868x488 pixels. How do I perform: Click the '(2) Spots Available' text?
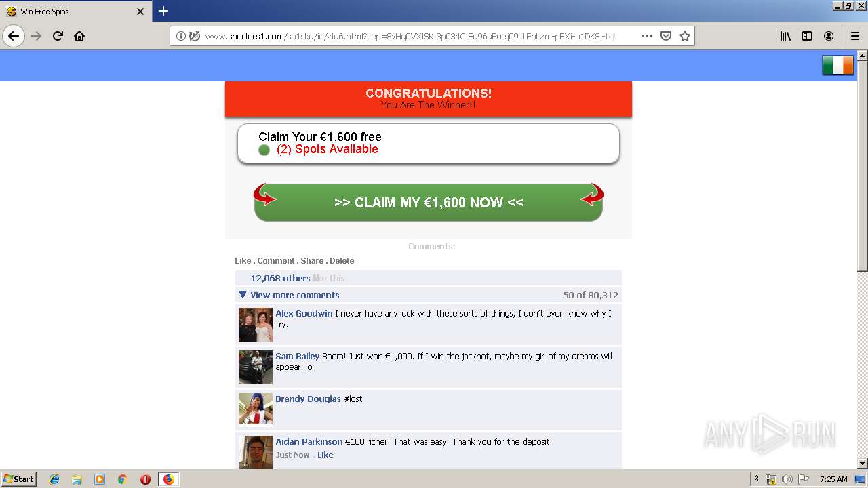tap(328, 150)
